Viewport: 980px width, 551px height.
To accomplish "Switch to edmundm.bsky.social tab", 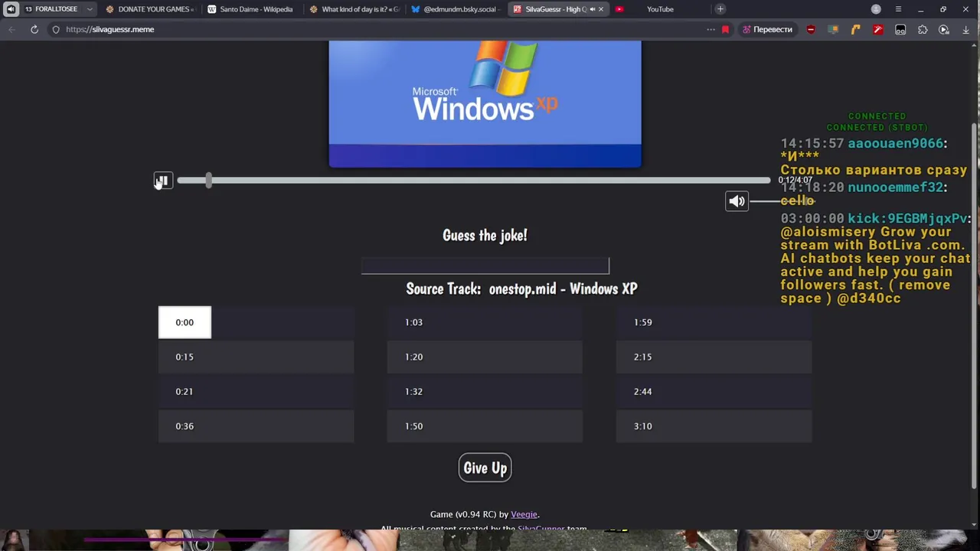I will (x=456, y=9).
